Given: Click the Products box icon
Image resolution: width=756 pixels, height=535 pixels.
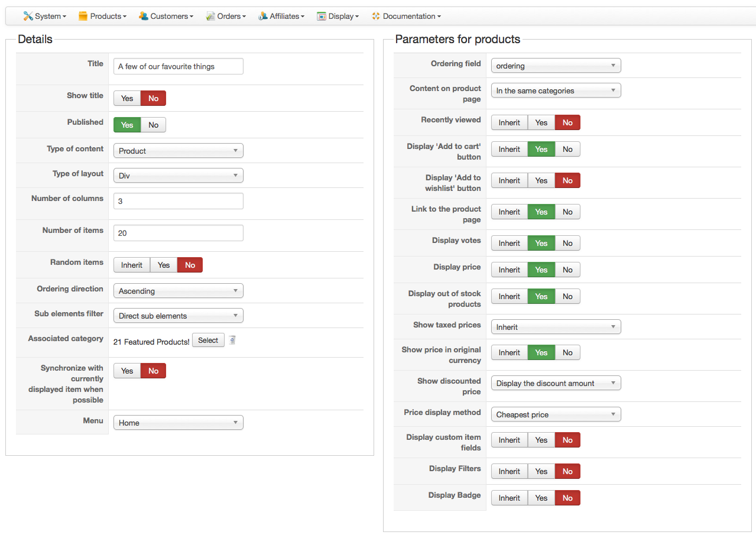Looking at the screenshot, I should (83, 16).
